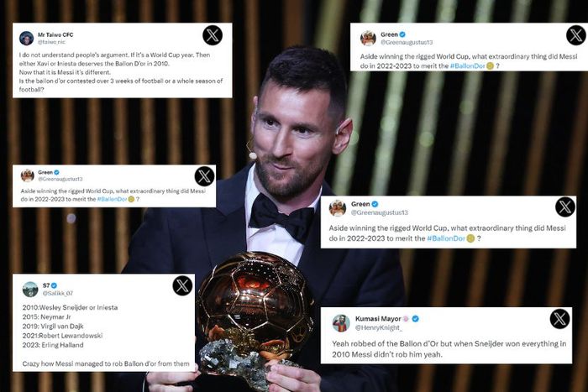Open the @HenryKnight_ handle
588x392 pixels.
[x=379, y=327]
